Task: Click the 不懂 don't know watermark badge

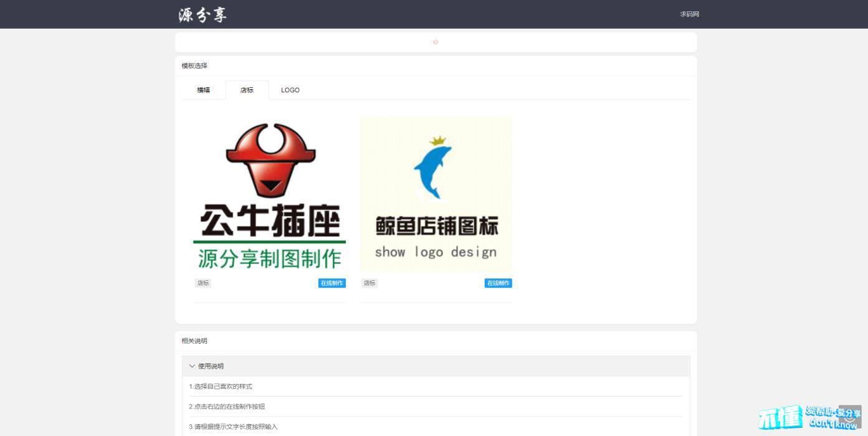Action: coord(781,419)
